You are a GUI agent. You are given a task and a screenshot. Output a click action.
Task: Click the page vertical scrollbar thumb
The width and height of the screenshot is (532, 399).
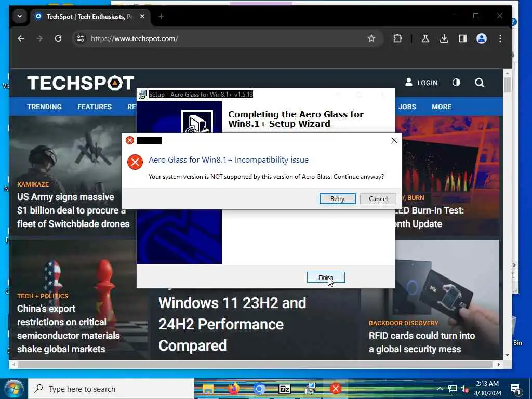tap(507, 85)
